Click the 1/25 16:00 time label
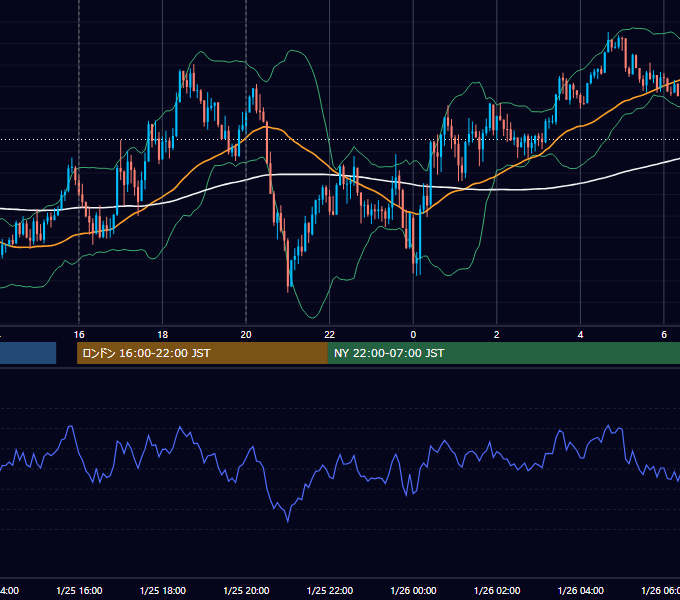Screen dimensions: 680x600 79,591
